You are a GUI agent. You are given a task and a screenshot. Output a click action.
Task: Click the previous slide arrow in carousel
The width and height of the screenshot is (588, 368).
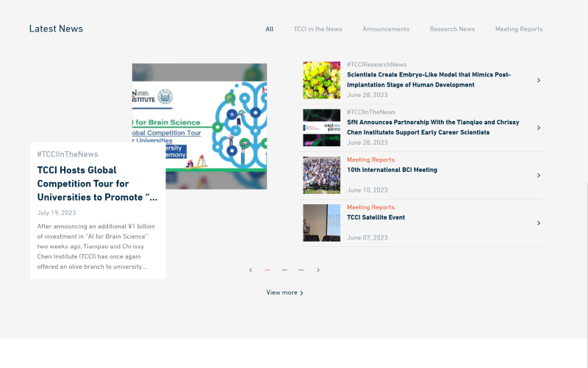[x=251, y=270]
